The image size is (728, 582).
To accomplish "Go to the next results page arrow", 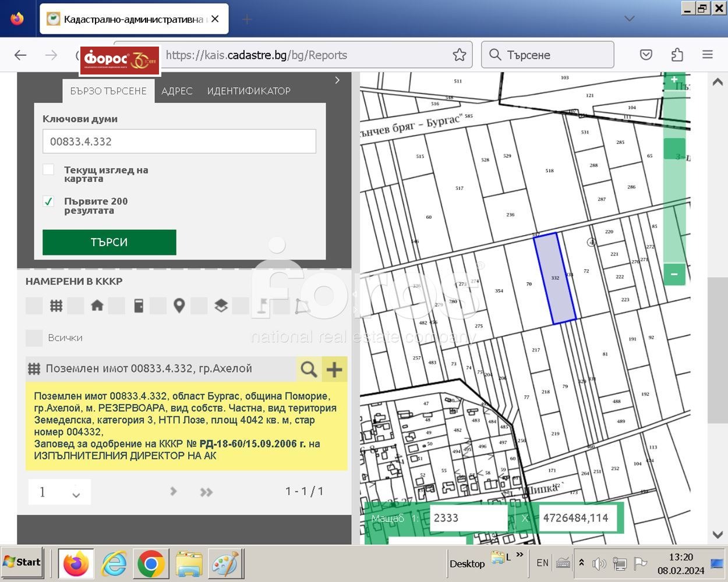I will coord(174,491).
